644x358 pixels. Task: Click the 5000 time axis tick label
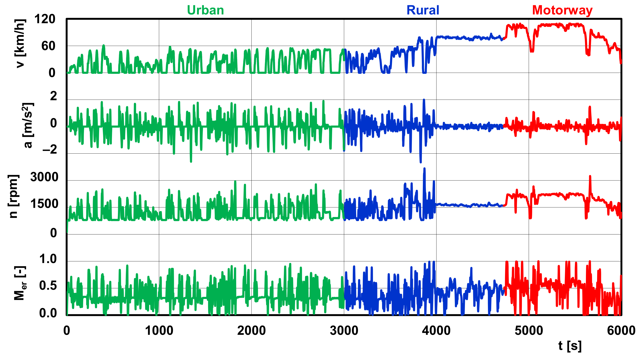click(x=529, y=331)
